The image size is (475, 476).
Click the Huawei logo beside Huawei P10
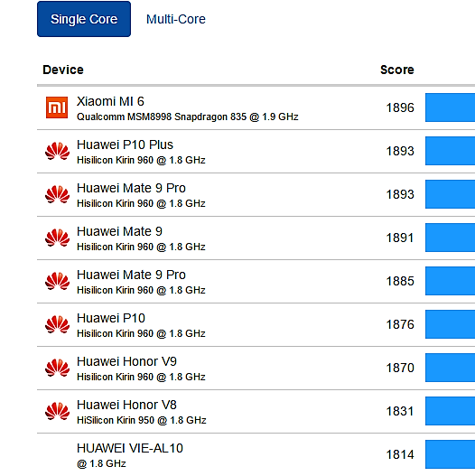57,324
